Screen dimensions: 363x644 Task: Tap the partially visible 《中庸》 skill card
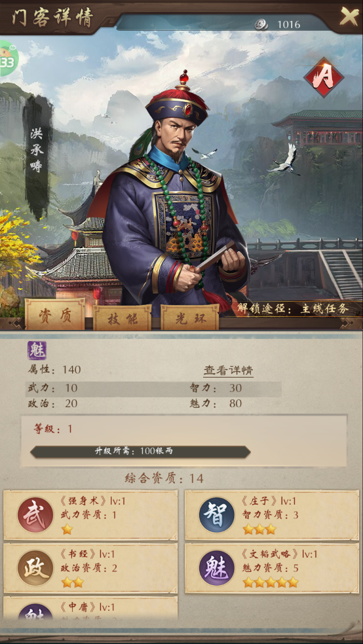(90, 609)
